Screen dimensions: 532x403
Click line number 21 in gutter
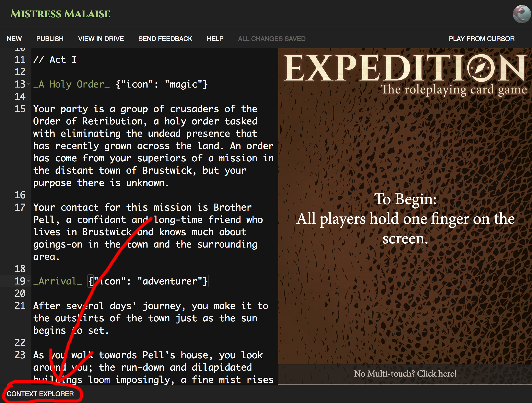point(20,306)
